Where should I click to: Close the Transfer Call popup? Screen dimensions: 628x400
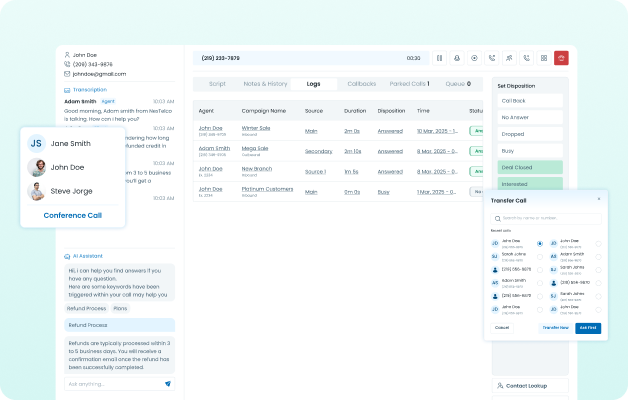[599, 199]
